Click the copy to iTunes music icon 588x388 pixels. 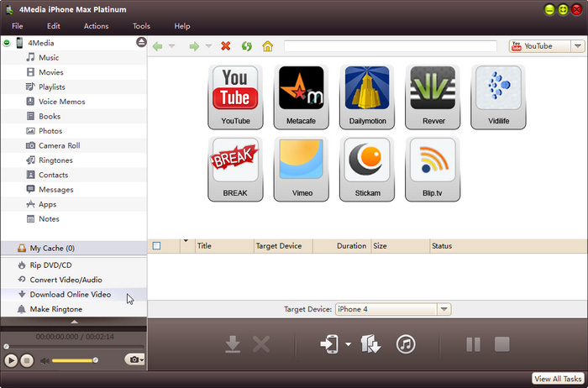(406, 343)
